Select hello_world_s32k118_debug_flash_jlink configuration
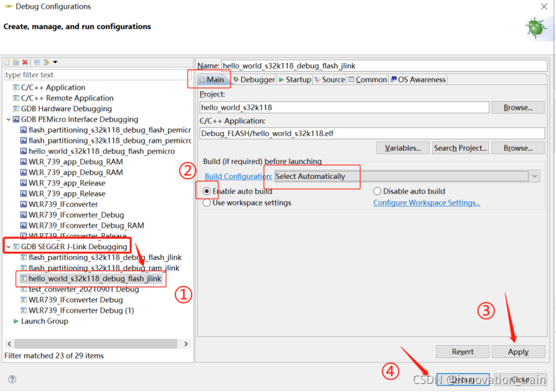Viewport: 556px width, 392px height. point(94,279)
